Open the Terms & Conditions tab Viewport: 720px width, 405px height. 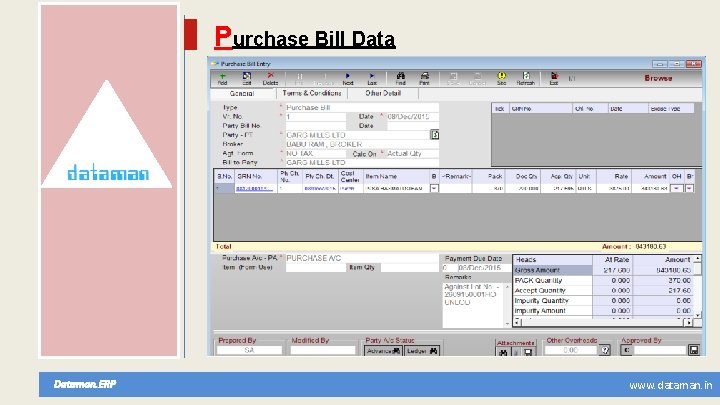pyautogui.click(x=312, y=93)
